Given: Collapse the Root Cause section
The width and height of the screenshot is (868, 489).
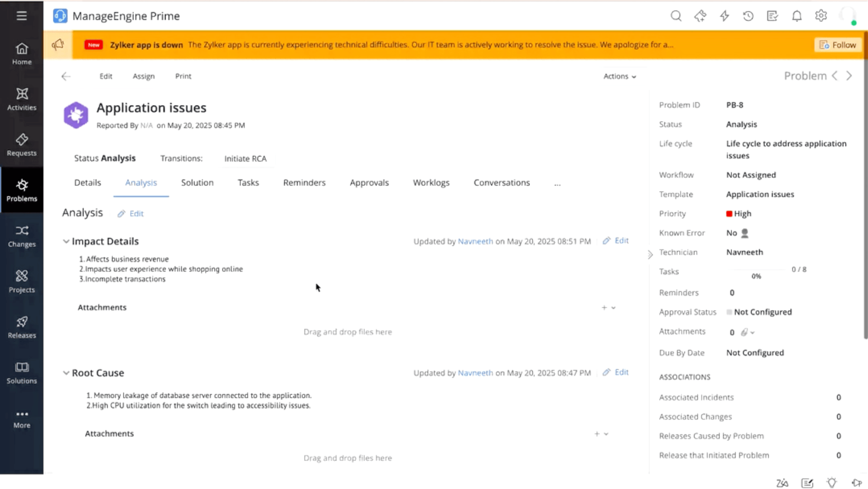Looking at the screenshot, I should 66,373.
